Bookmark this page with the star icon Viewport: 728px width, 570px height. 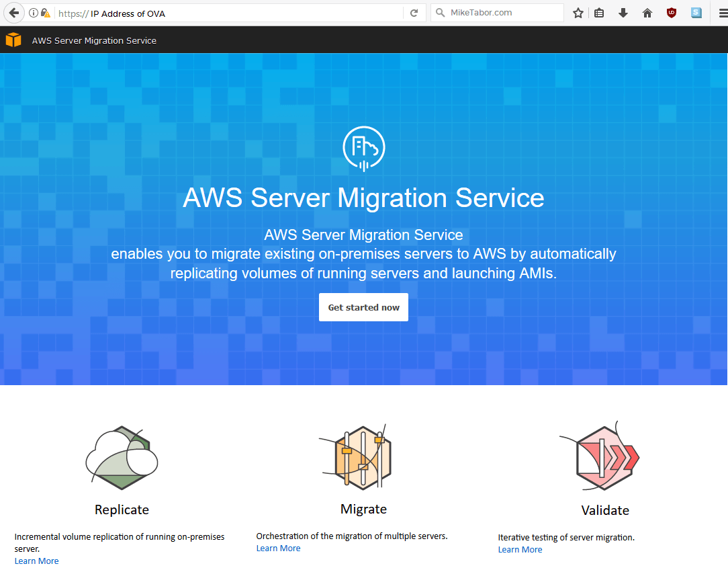pos(578,13)
